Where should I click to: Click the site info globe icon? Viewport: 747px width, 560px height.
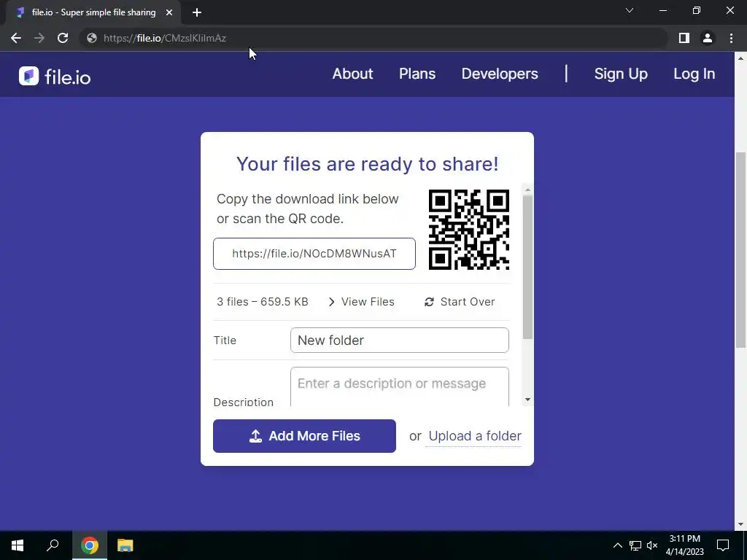(x=92, y=38)
